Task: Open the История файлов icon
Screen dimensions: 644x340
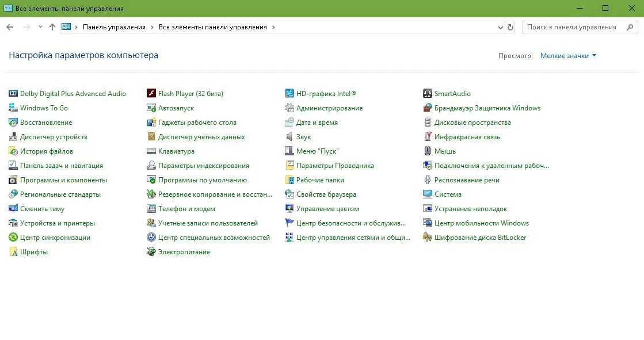Action: pos(13,151)
